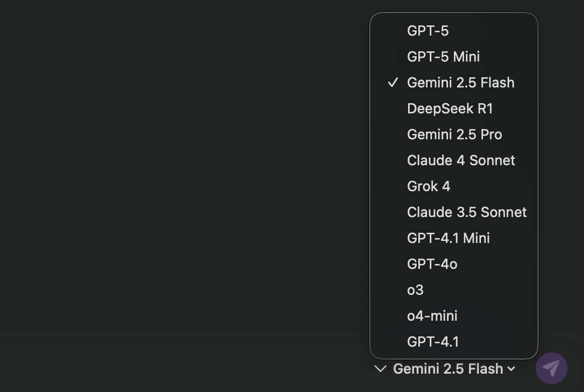Click the checkmark beside Gemini 2.5 Flash
The height and width of the screenshot is (392, 584).
393,83
